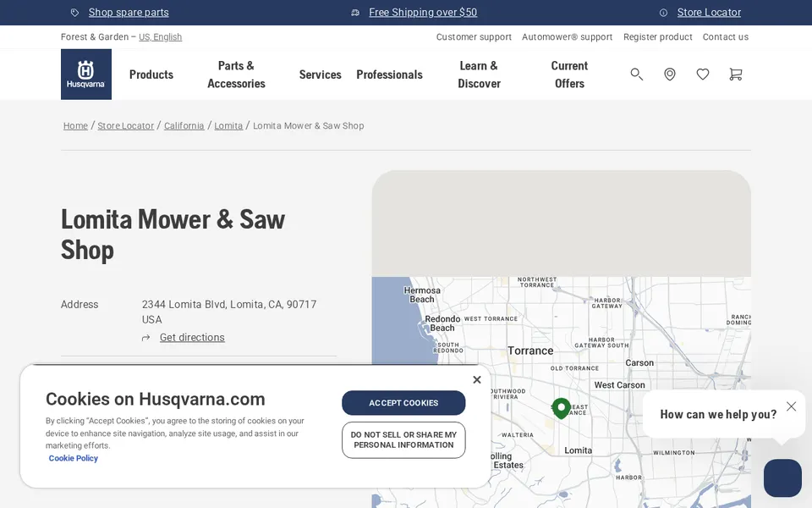Image resolution: width=812 pixels, height=508 pixels.
Task: Open the store locator pin icon in header
Action: (670, 75)
